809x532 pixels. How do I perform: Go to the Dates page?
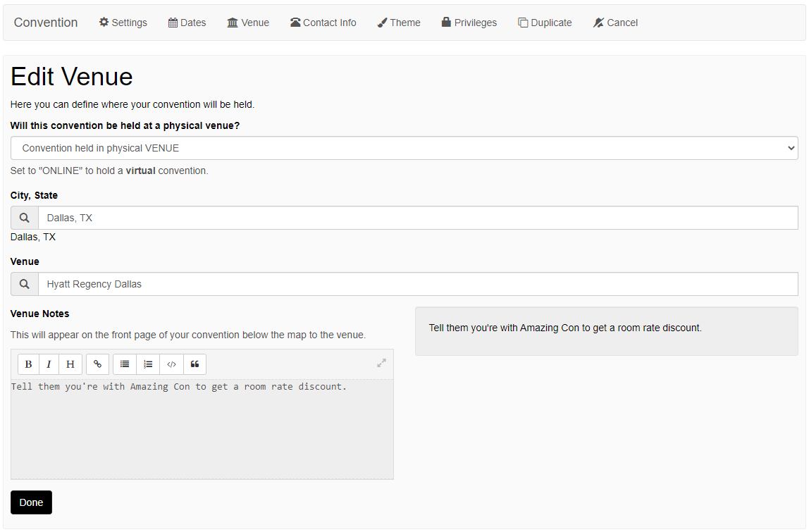(187, 23)
